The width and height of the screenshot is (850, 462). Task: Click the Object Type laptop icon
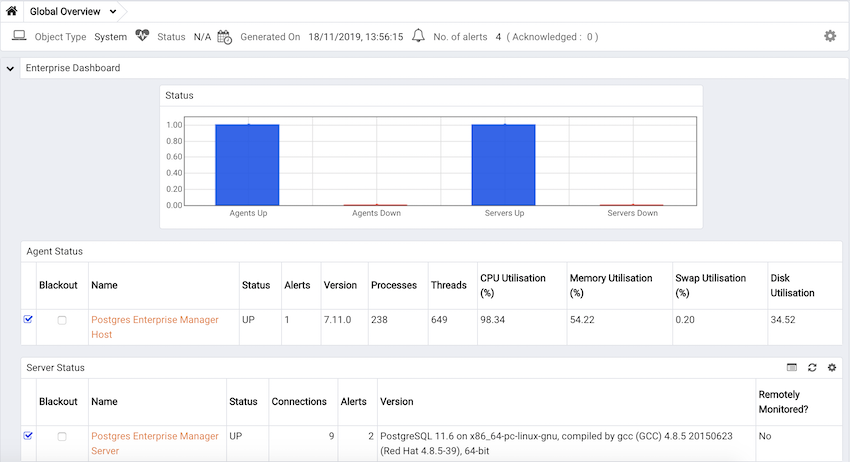pos(20,36)
